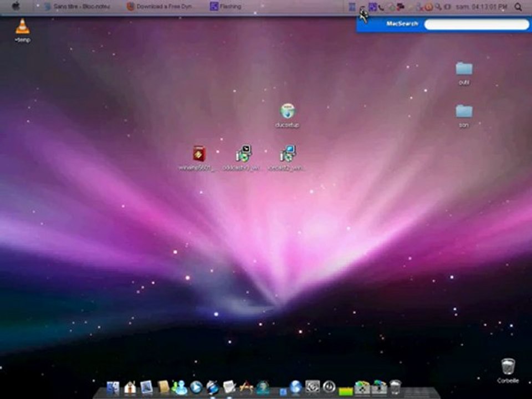Click the small blue square dock icon
Image resolution: width=532 pixels, height=399 pixels.
tap(283, 392)
